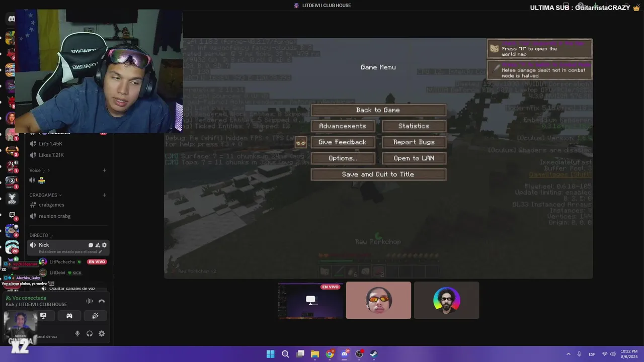This screenshot has width=644, height=362.
Task: Open Statistics in Game Menu
Action: click(x=414, y=126)
